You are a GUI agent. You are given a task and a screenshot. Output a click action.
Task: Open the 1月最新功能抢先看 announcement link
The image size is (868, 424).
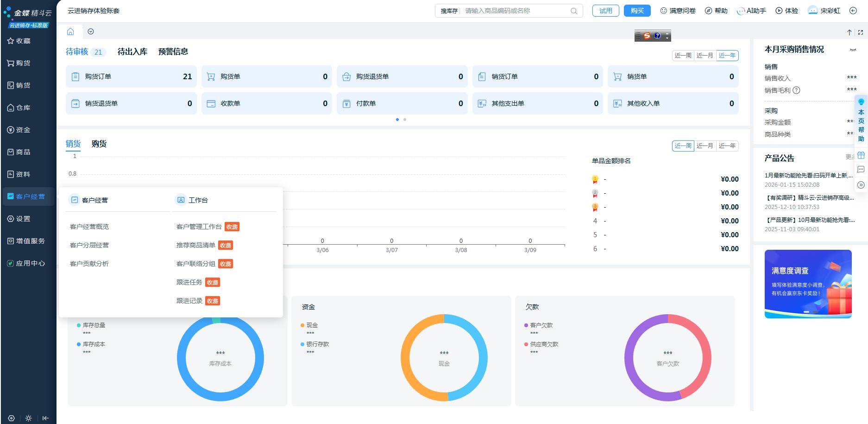pyautogui.click(x=808, y=175)
